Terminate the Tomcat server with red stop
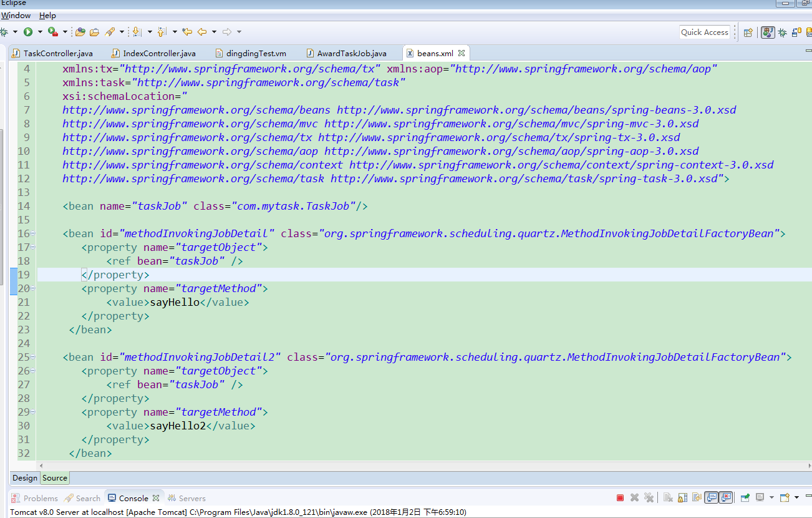This screenshot has height=518, width=812. point(620,497)
